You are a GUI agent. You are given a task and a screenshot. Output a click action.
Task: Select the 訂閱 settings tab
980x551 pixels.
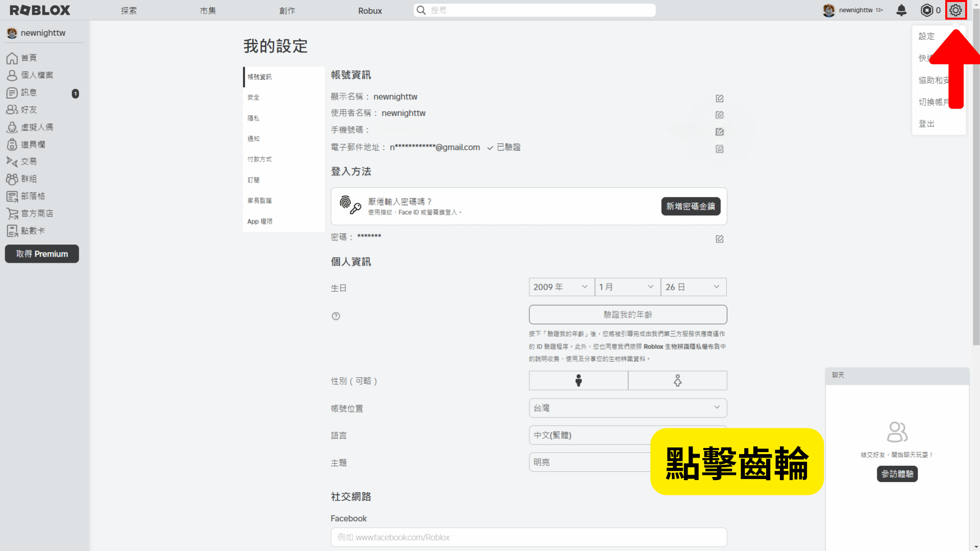coord(284,180)
